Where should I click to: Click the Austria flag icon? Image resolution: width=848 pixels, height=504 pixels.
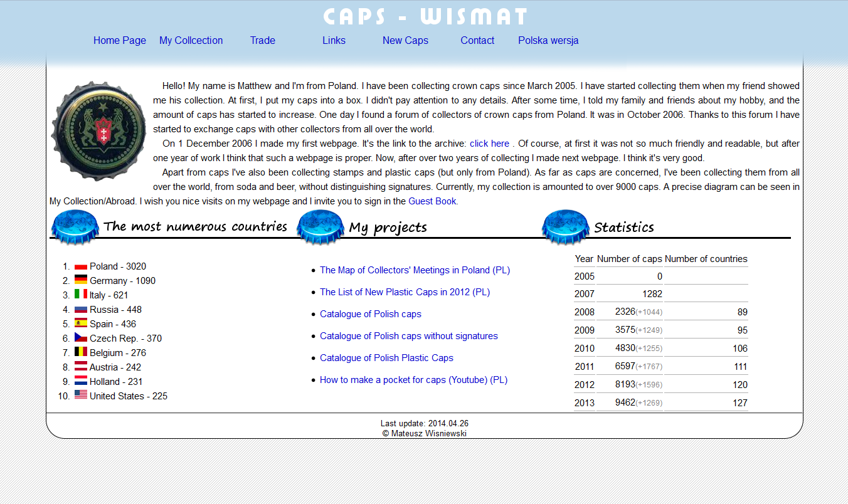[81, 366]
